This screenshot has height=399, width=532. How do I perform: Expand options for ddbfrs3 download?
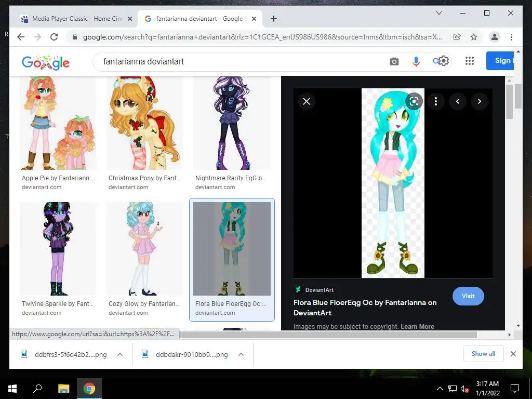click(120, 354)
